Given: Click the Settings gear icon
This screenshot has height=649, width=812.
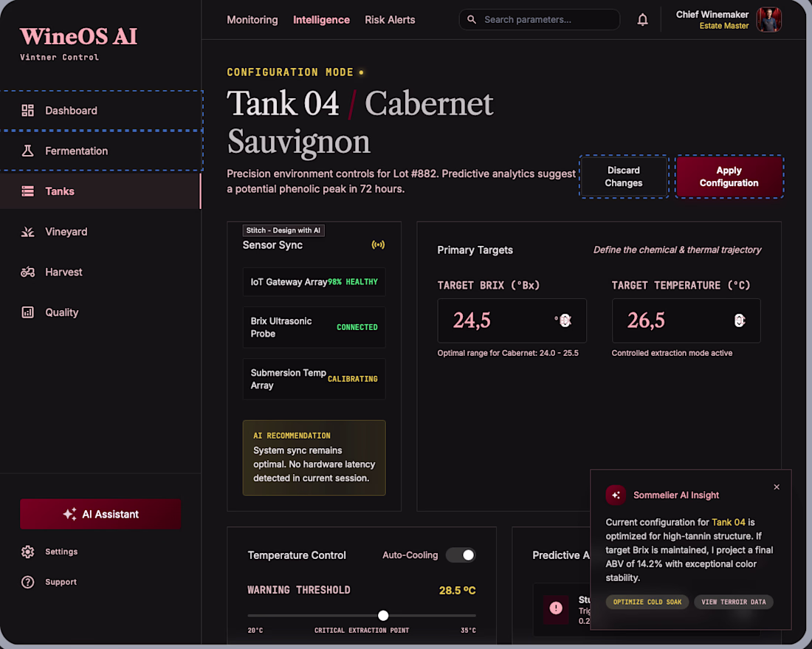Looking at the screenshot, I should tap(27, 552).
